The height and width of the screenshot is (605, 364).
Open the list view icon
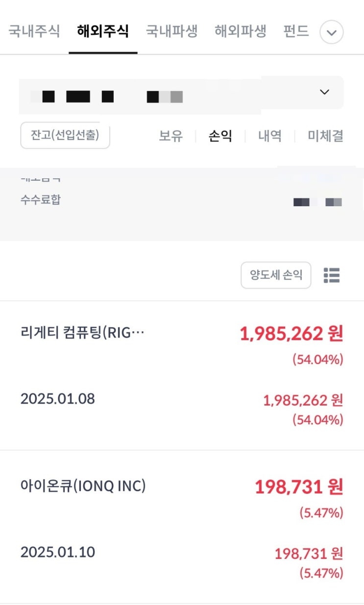point(332,275)
